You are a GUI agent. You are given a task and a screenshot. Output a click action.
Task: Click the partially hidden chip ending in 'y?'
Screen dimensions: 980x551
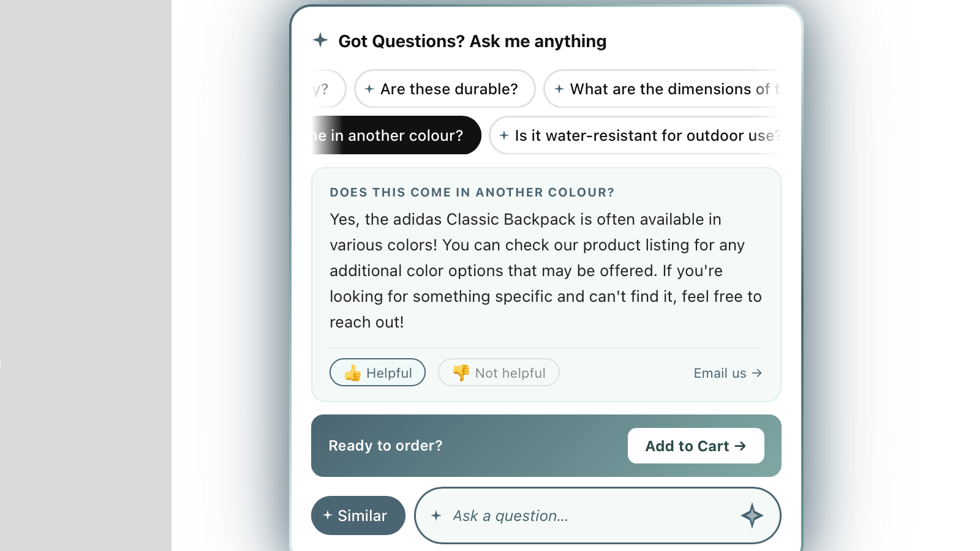329,89
